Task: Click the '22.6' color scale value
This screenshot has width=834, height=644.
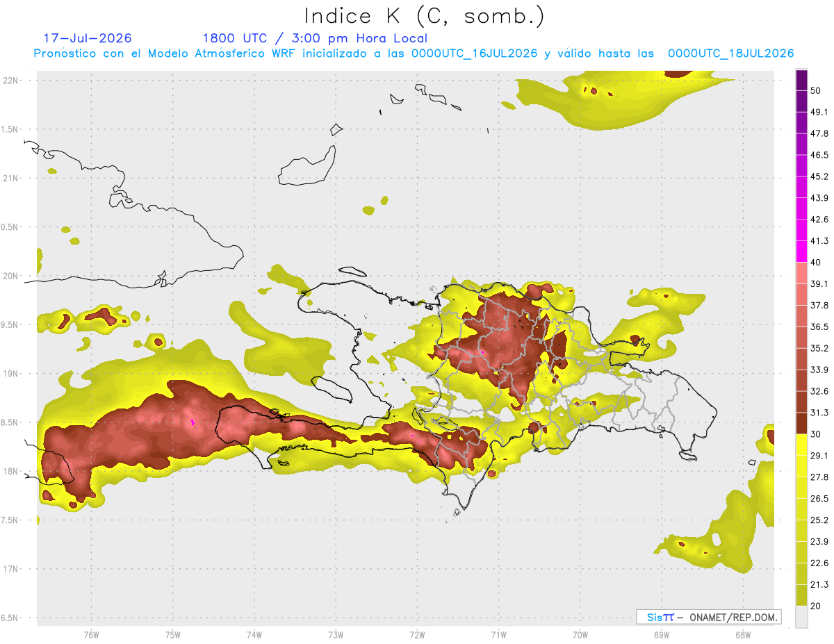Action: coord(819,563)
